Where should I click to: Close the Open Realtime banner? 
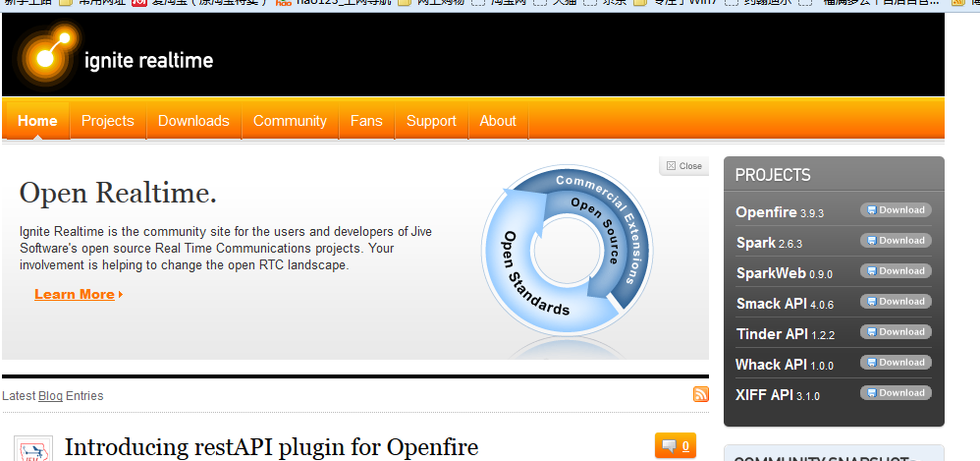[x=684, y=166]
